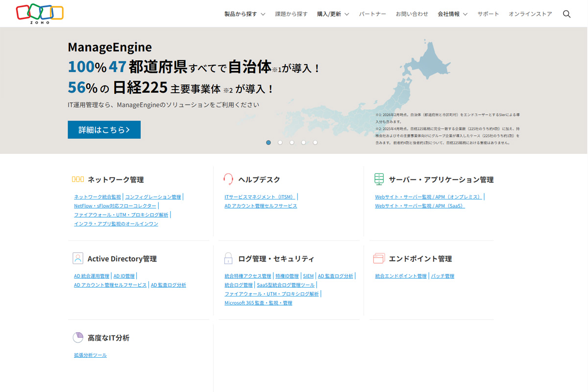Image resolution: width=588 pixels, height=392 pixels.
Task: Click the ネットワーク管理 heading
Action: 116,180
